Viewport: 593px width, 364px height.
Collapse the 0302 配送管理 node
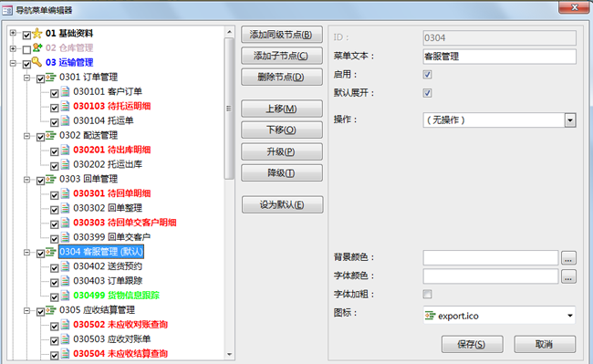pyautogui.click(x=26, y=136)
